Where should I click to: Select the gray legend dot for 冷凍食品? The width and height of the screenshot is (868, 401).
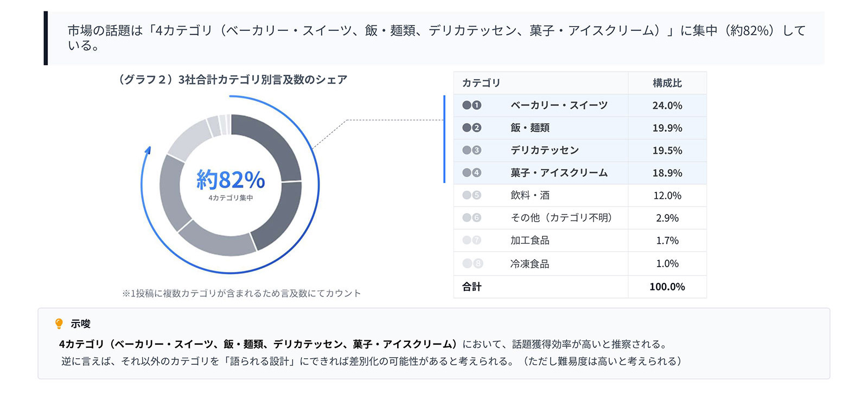click(x=467, y=263)
